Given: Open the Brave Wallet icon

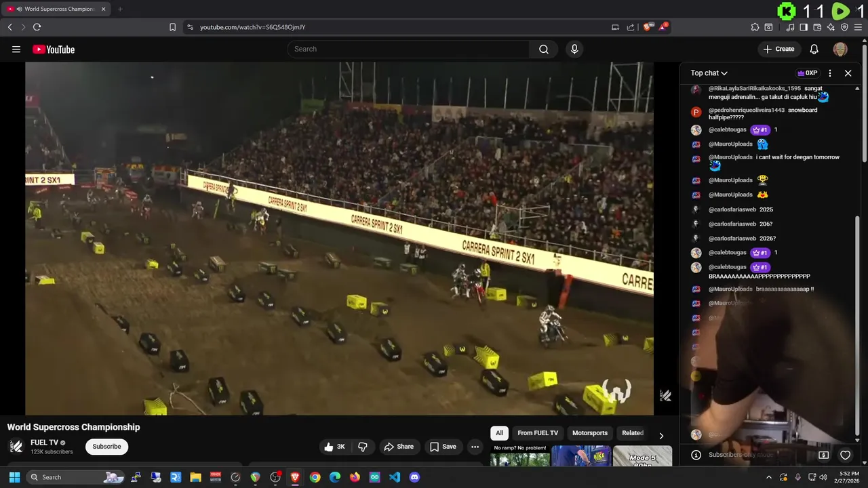Looking at the screenshot, I should coord(817,27).
